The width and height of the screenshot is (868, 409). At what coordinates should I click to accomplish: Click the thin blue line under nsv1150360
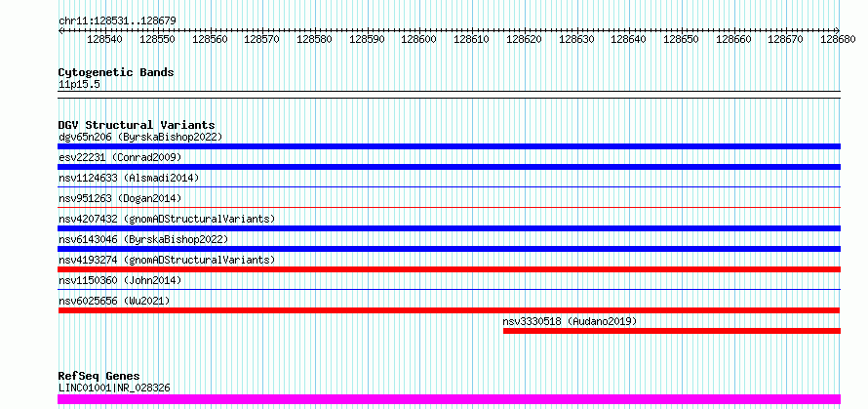(449, 289)
